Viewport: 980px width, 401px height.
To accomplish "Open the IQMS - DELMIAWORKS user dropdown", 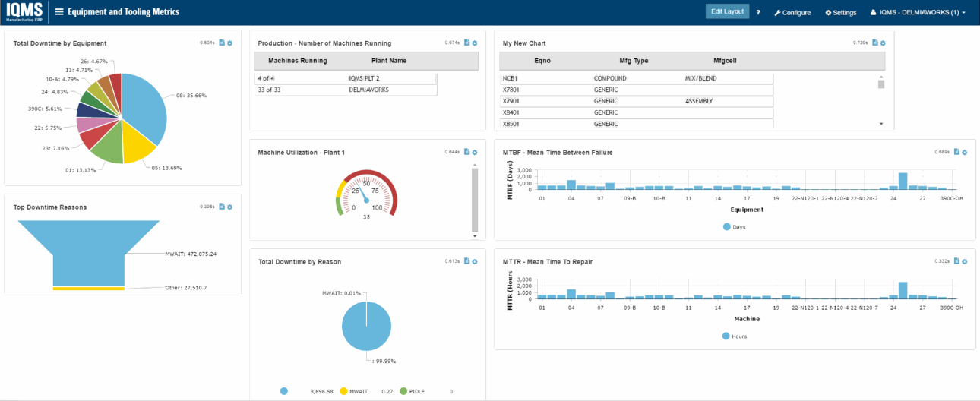I will [x=917, y=12].
